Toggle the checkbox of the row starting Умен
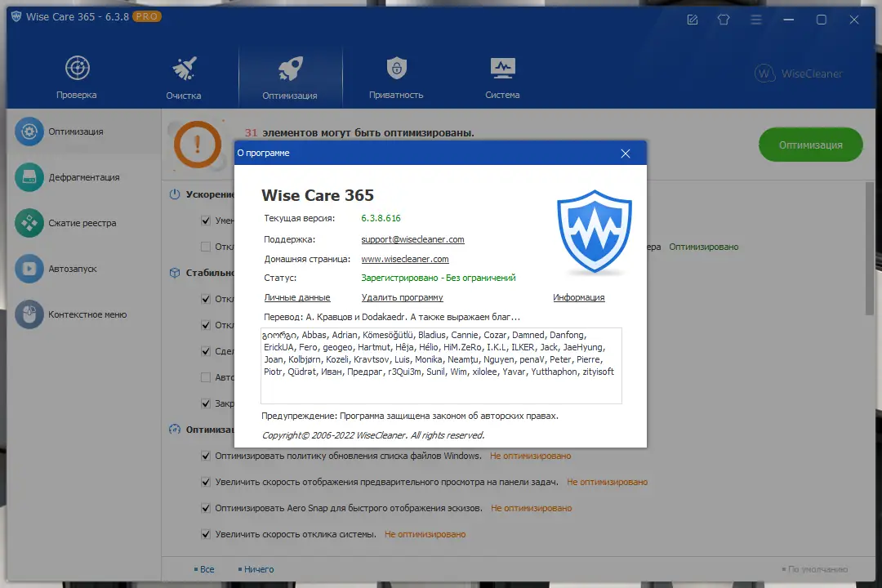Image resolution: width=882 pixels, height=588 pixels. pos(206,220)
